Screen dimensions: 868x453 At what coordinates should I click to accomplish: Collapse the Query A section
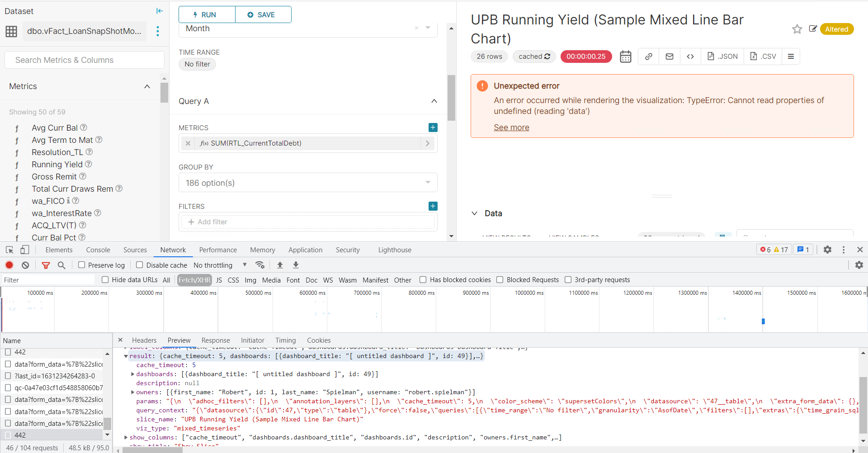[x=434, y=101]
